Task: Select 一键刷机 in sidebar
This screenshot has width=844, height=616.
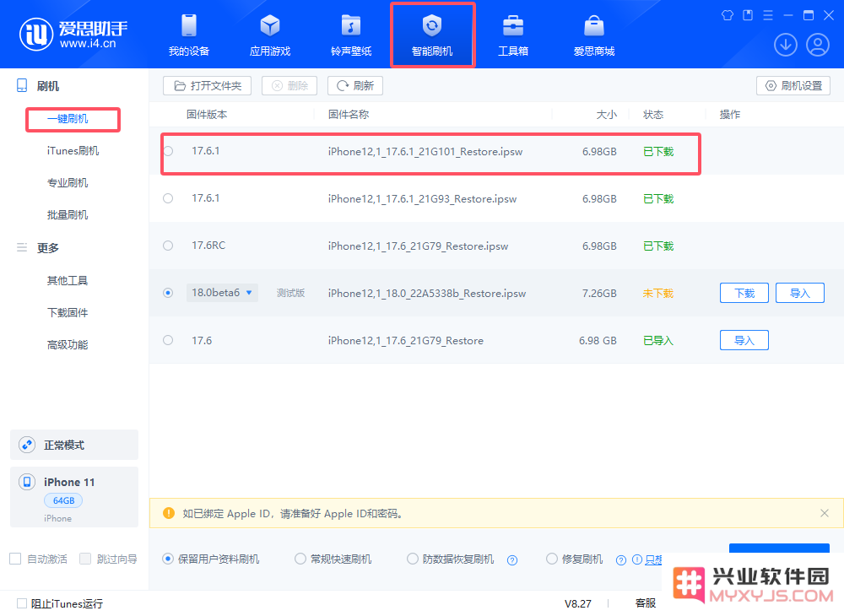Action: click(68, 119)
